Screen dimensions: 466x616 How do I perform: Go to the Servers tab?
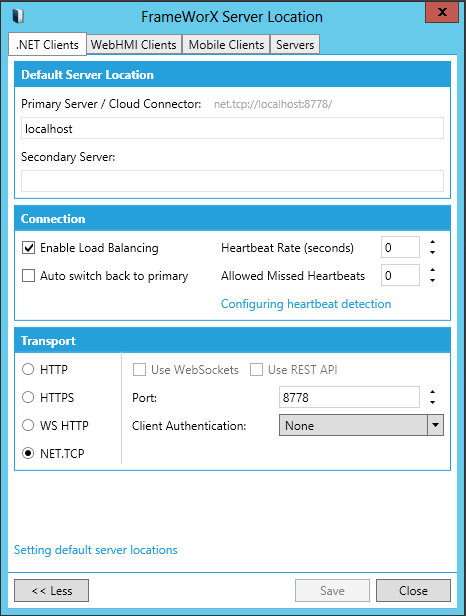point(295,44)
